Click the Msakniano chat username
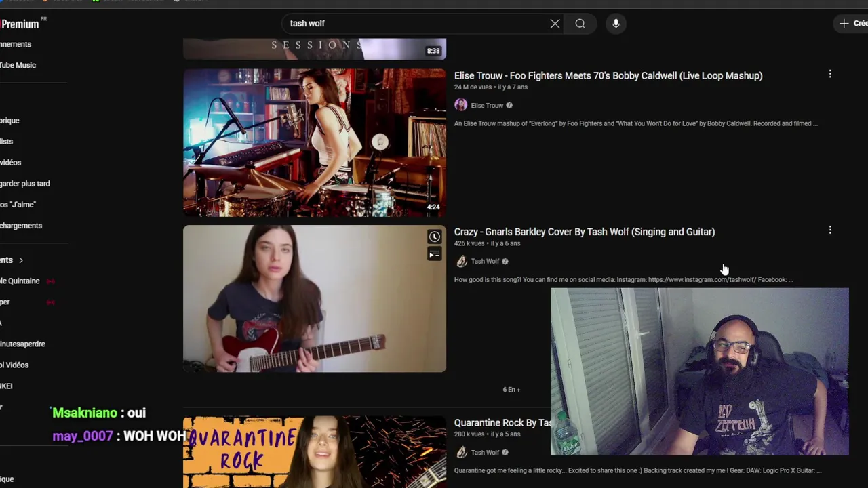 (85, 413)
